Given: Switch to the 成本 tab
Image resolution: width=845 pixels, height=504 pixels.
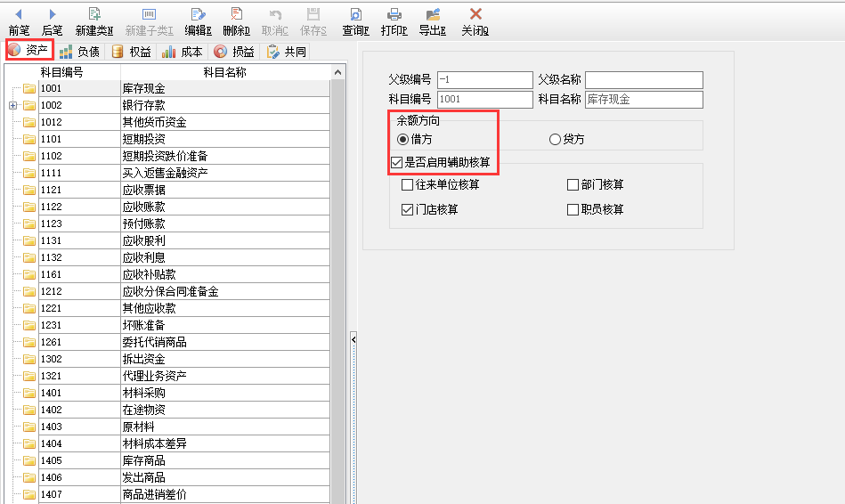Looking at the screenshot, I should pyautogui.click(x=183, y=52).
